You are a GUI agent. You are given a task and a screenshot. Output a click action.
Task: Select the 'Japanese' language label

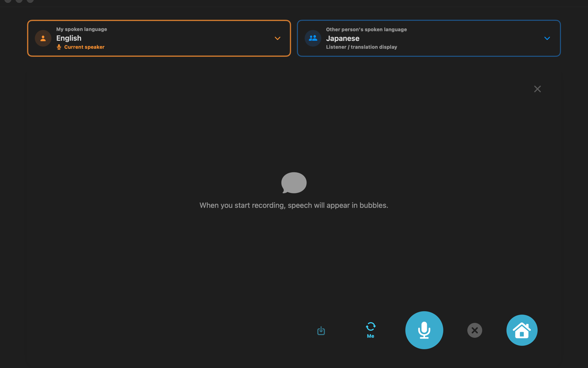click(x=343, y=38)
